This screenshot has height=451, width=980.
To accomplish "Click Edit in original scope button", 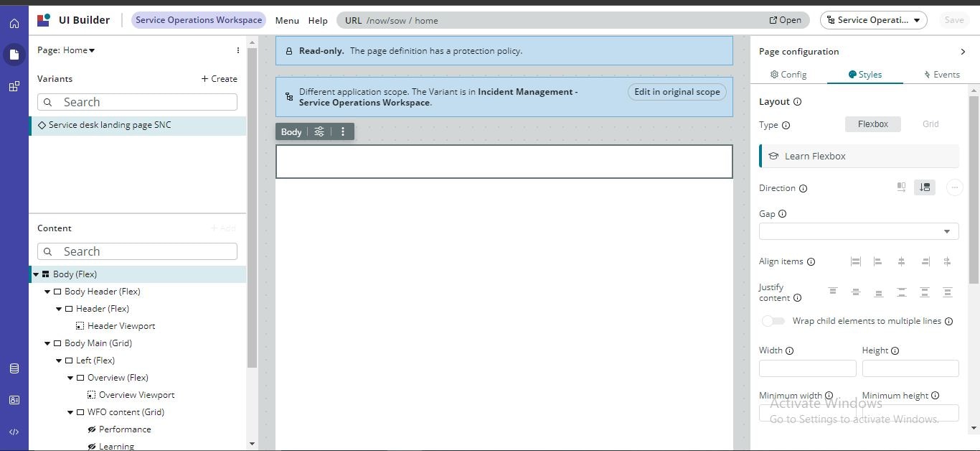I will (x=677, y=92).
